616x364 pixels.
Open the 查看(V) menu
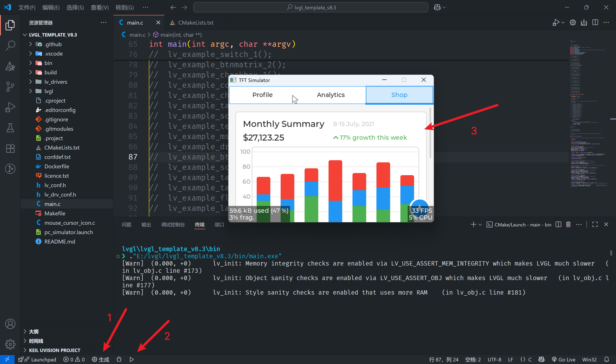pos(99,8)
